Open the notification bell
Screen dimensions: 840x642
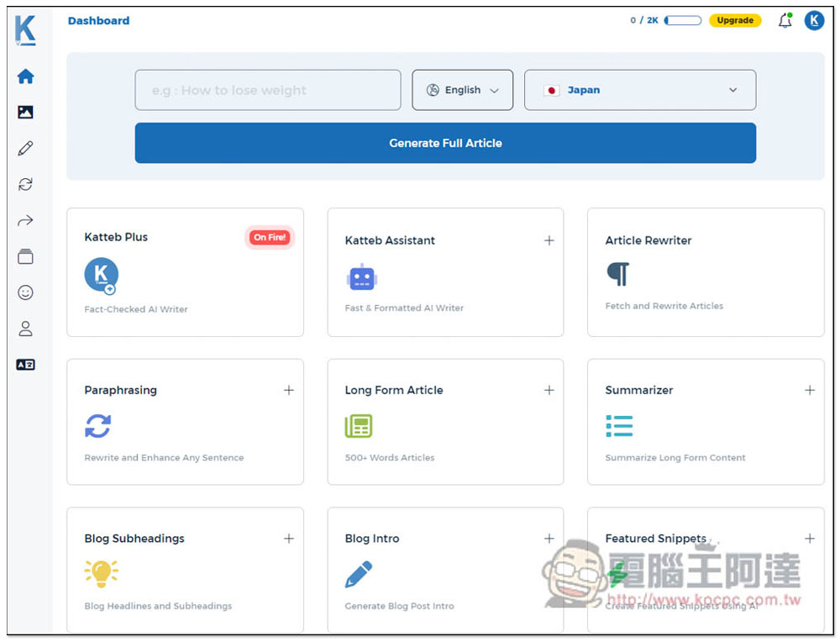coord(785,21)
